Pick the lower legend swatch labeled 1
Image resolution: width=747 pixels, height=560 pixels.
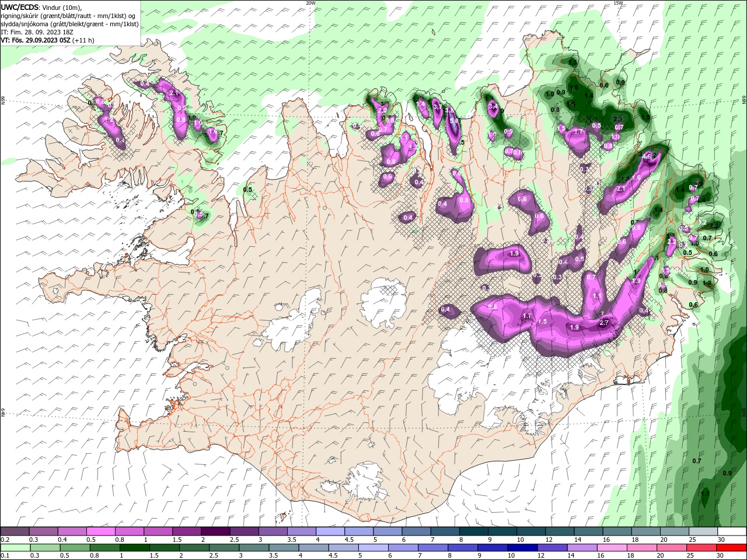(x=135, y=548)
